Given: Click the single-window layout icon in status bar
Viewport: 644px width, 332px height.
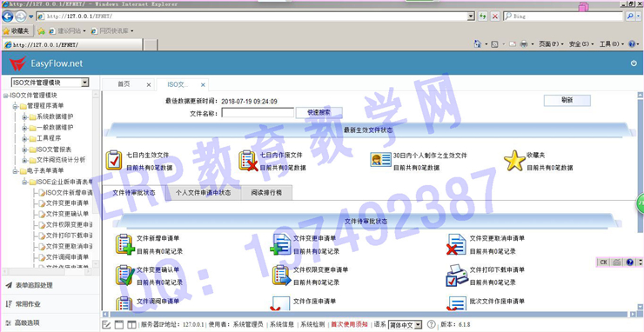Looking at the screenshot, I should [118, 325].
